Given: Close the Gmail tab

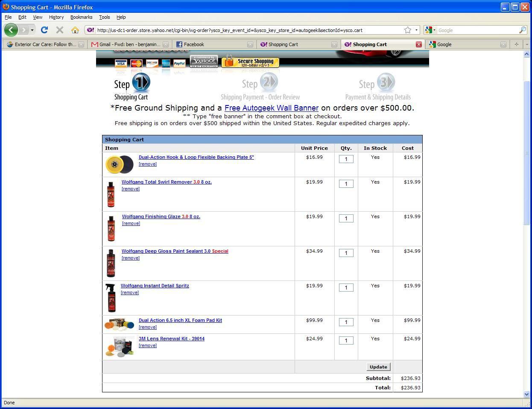Looking at the screenshot, I should coord(166,44).
